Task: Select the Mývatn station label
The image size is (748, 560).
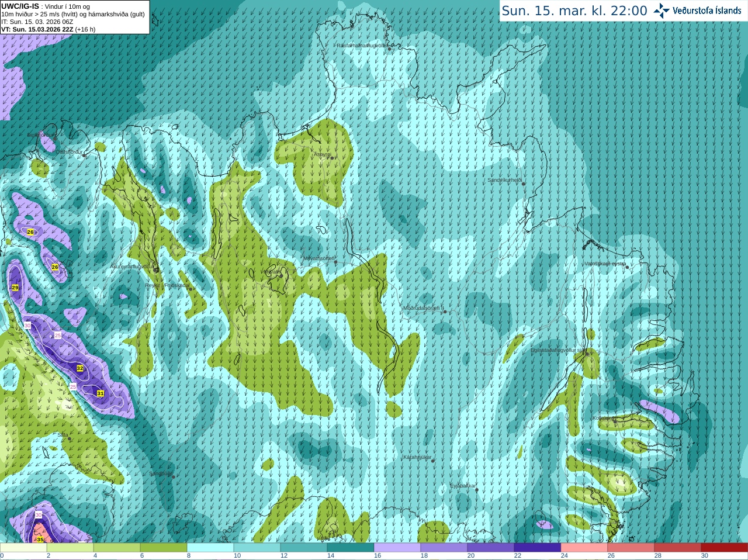Action: [271, 272]
